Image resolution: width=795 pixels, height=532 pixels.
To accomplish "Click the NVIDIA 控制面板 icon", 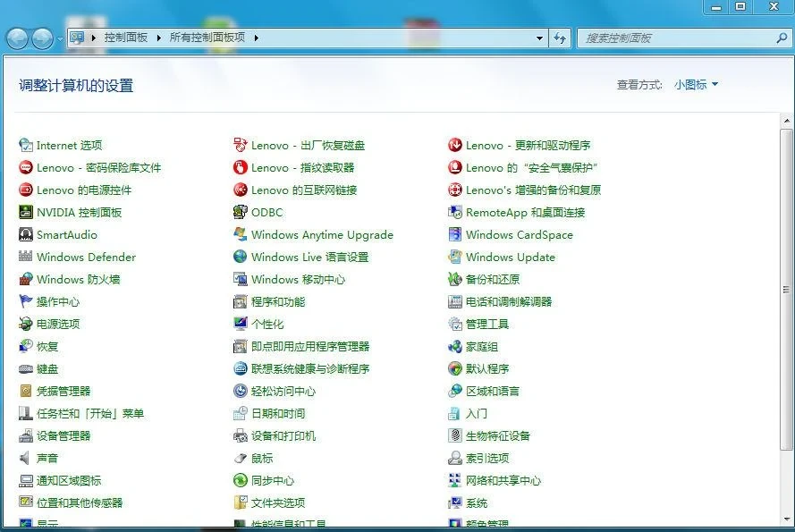I will [x=25, y=212].
